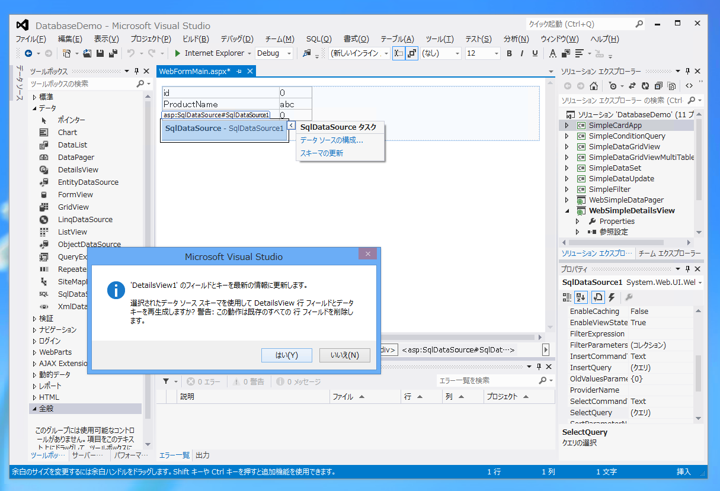Click the Home icon in Solution Explorer
The width and height of the screenshot is (720, 491).
594,86
